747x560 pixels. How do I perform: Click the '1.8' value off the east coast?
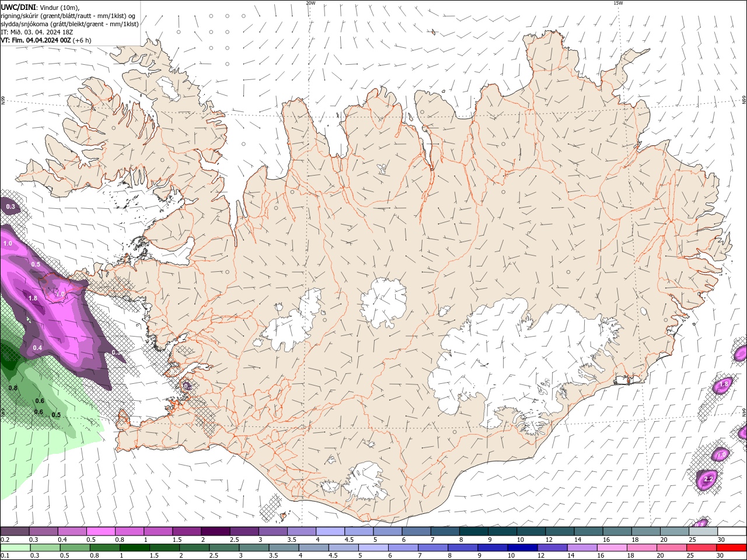click(x=724, y=384)
